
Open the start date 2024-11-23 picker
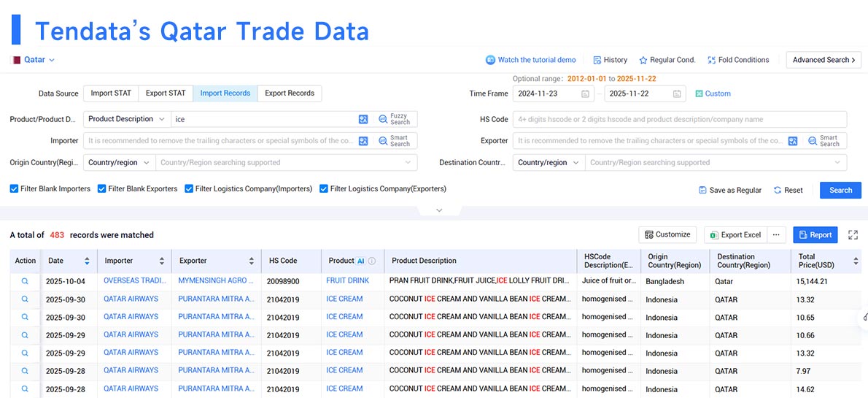[553, 93]
